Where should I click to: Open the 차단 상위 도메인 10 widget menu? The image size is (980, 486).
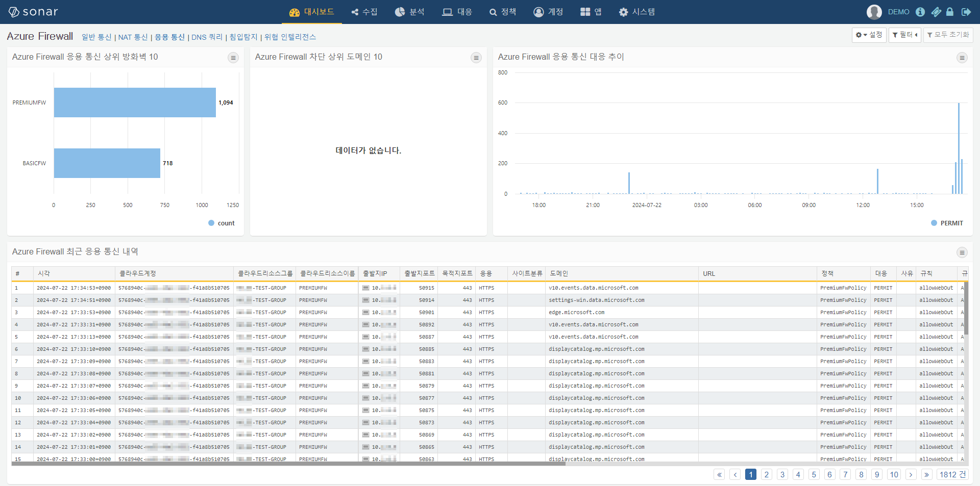click(x=476, y=58)
